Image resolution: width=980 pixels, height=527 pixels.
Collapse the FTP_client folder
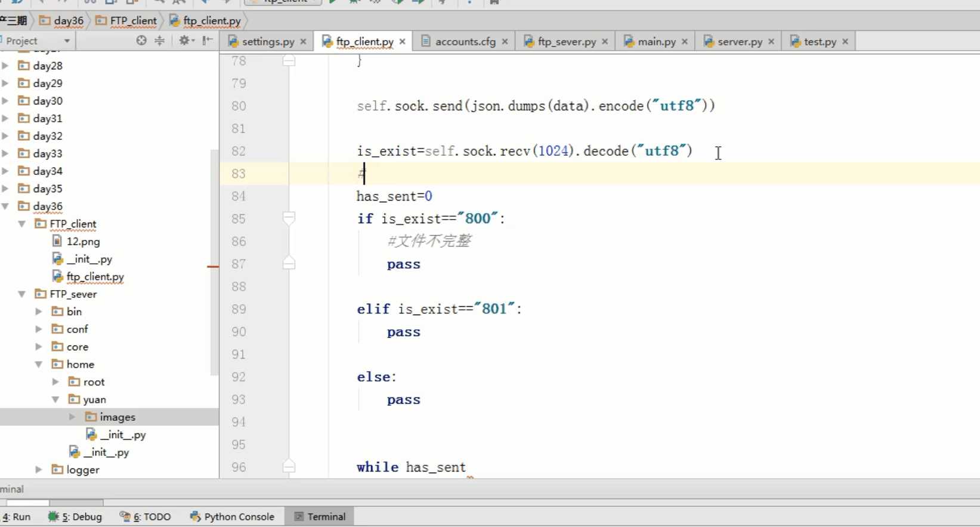(x=22, y=224)
